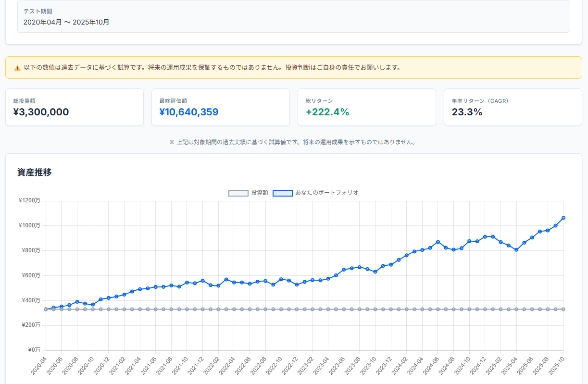Click the テスト期間 date range 2020年04月〜2025年10月
This screenshot has width=588, height=384.
point(65,22)
